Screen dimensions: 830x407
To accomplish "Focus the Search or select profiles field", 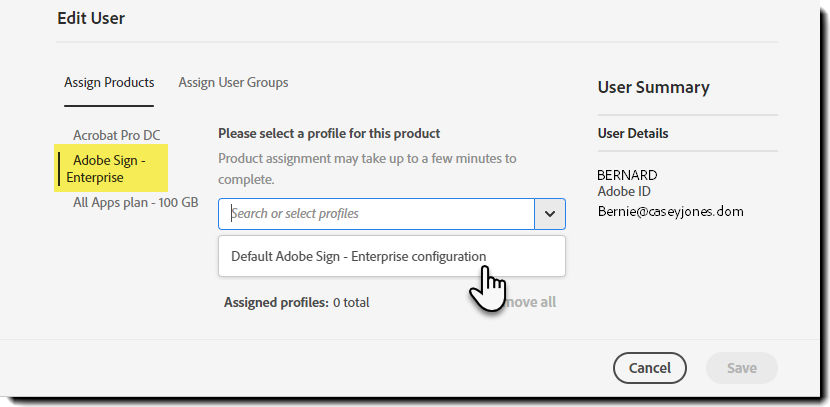I will [x=376, y=214].
